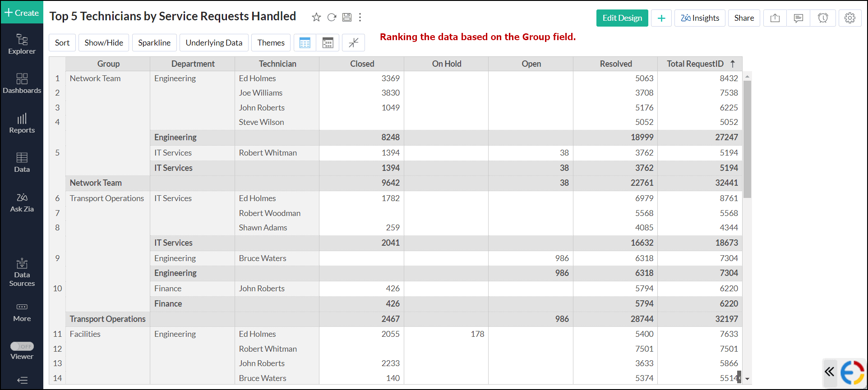Click the plus dropdown beside Edit Design
Image resolution: width=868 pixels, height=390 pixels.
coord(661,18)
